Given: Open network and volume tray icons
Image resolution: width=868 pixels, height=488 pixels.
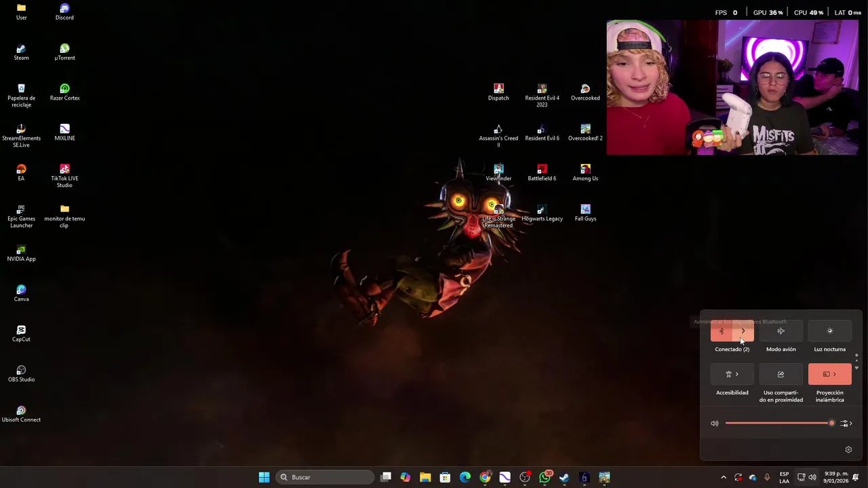Looking at the screenshot, I should tap(806, 477).
